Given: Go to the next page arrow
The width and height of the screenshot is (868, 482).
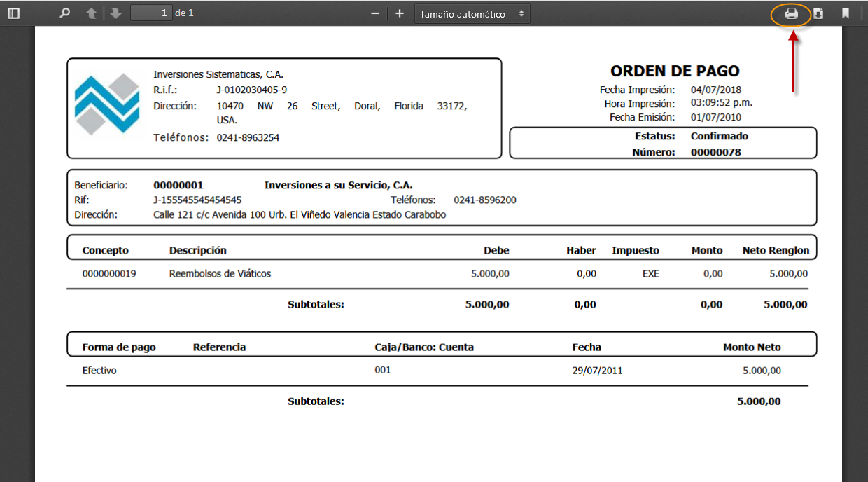Looking at the screenshot, I should (115, 13).
